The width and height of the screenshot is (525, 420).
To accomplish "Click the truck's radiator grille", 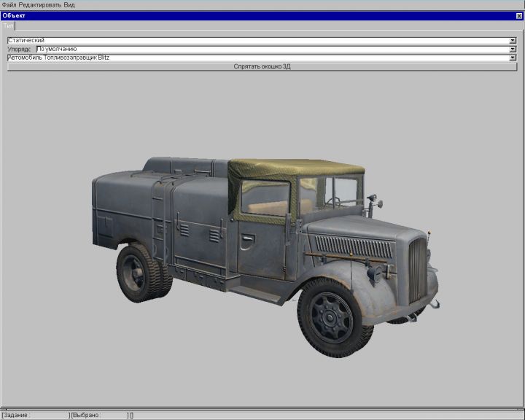I will 417,270.
